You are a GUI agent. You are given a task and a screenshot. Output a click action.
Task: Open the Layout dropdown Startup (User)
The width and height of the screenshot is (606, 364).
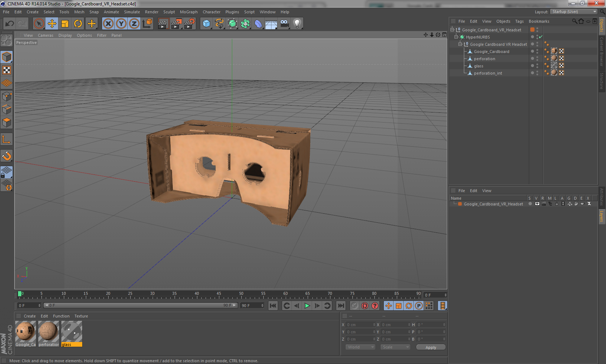(574, 12)
